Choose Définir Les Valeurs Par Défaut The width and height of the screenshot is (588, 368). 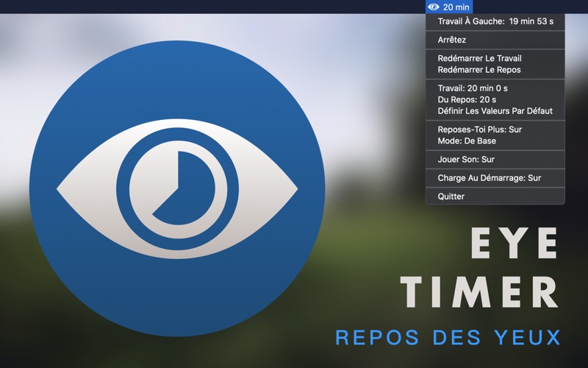coord(495,111)
